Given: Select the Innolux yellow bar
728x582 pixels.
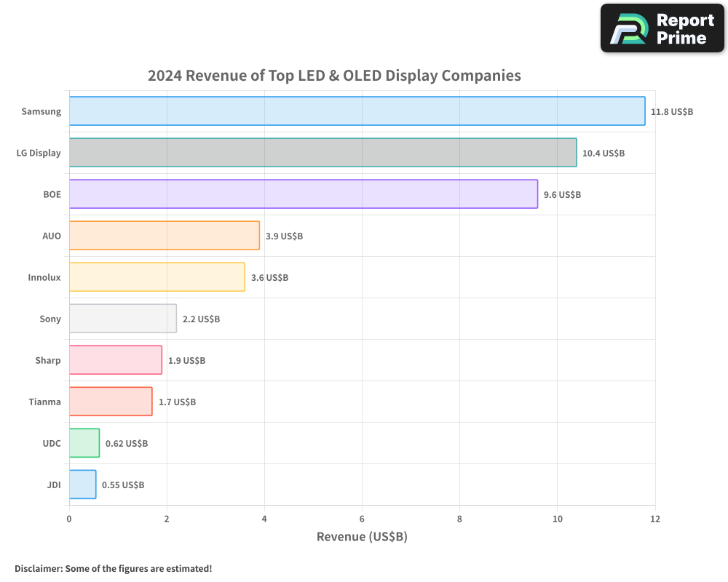Looking at the screenshot, I should 157,277.
